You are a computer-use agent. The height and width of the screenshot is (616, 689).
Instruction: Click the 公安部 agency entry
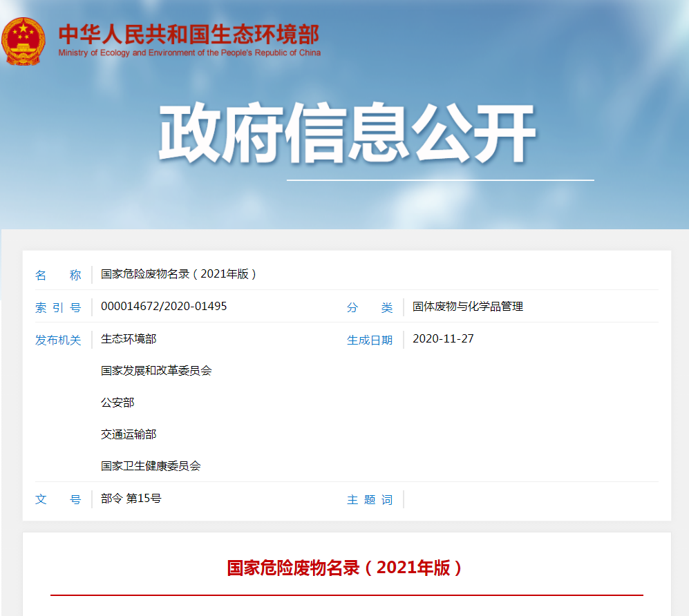pyautogui.click(x=117, y=403)
